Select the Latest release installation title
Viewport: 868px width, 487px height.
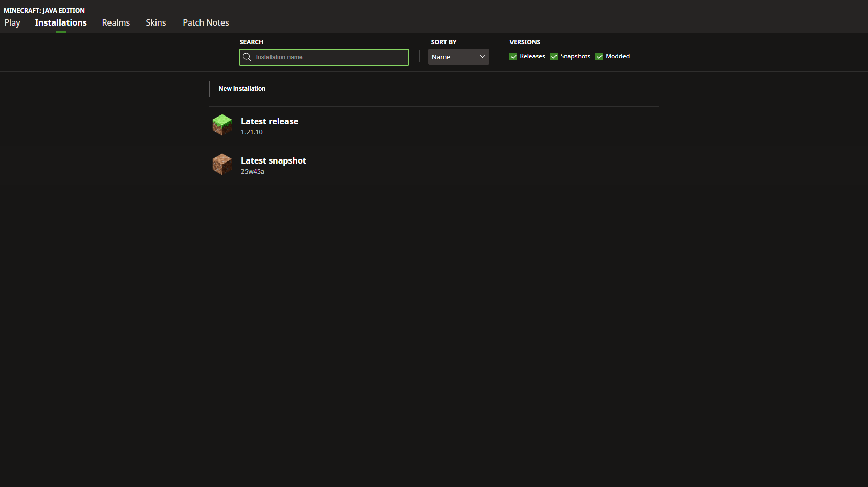click(270, 121)
